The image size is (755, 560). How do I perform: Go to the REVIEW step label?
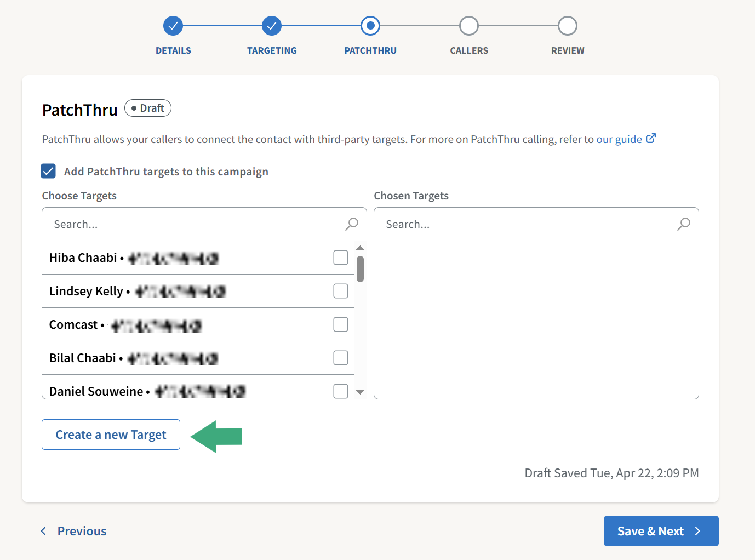(x=568, y=50)
